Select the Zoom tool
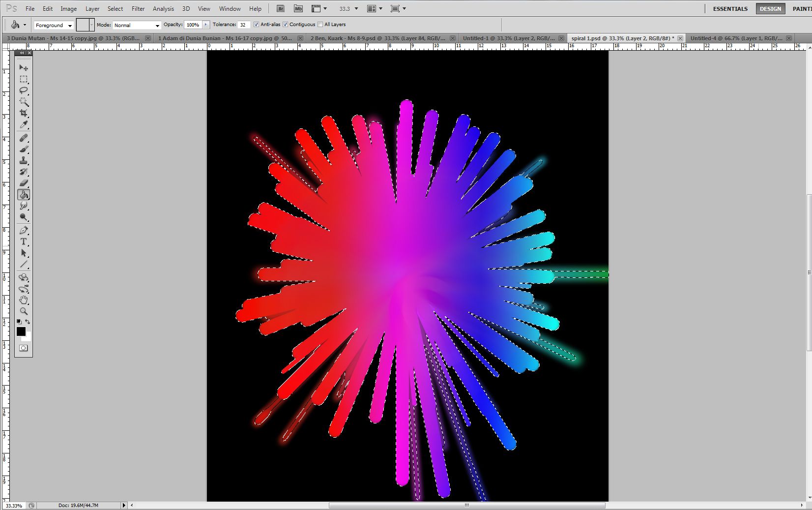This screenshot has height=510, width=812. tap(23, 311)
